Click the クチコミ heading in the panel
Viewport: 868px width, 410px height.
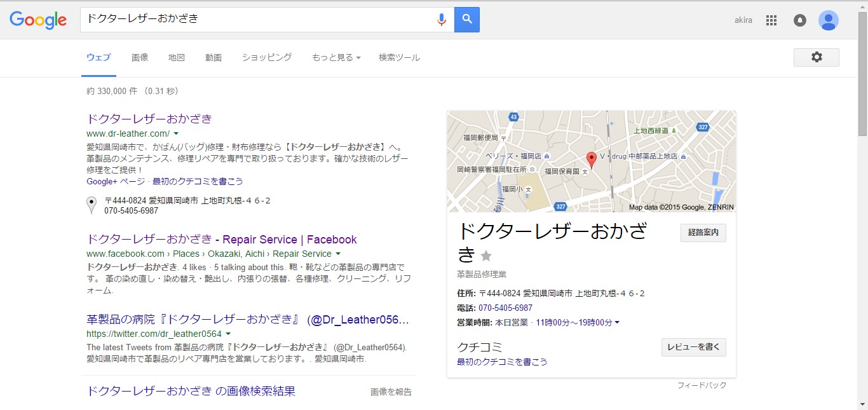click(480, 347)
